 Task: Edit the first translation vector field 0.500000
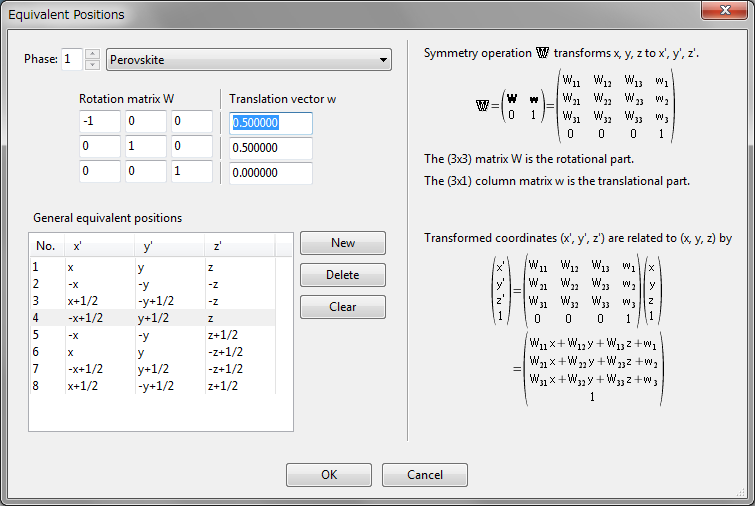[x=270, y=122]
